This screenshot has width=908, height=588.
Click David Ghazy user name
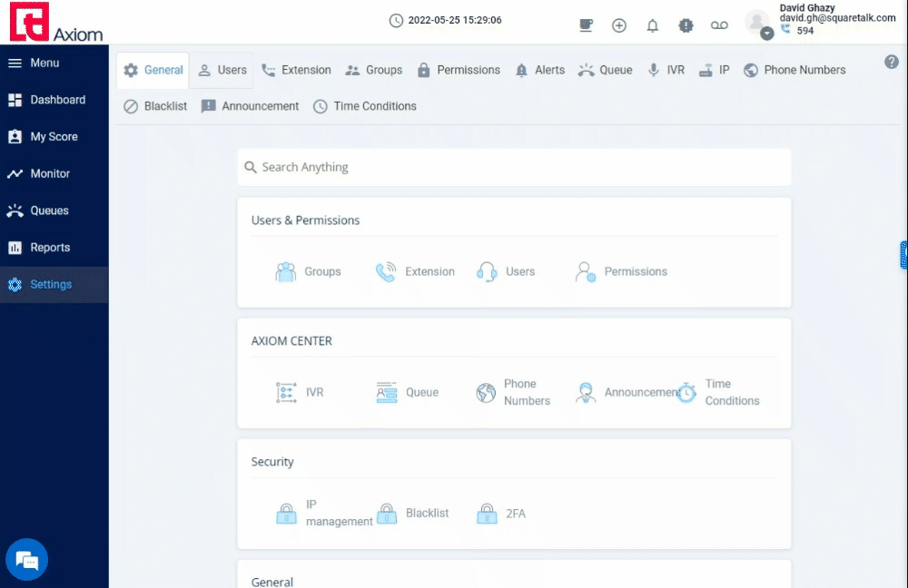click(x=807, y=7)
